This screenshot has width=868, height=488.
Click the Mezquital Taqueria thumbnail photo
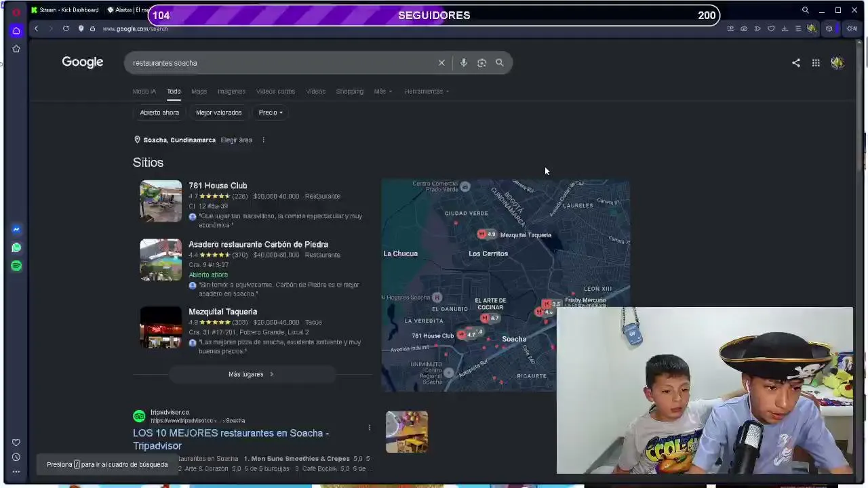point(161,327)
